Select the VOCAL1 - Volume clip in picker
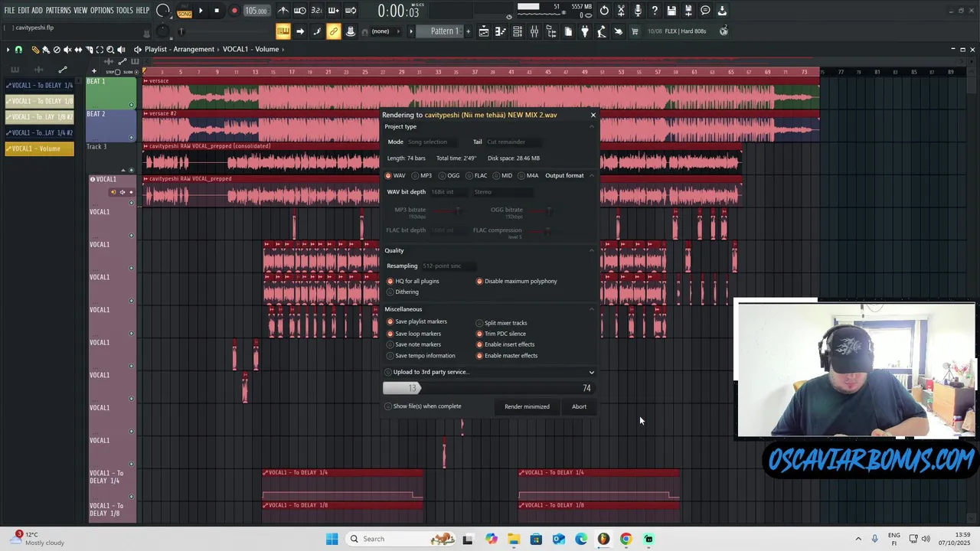 [x=39, y=148]
